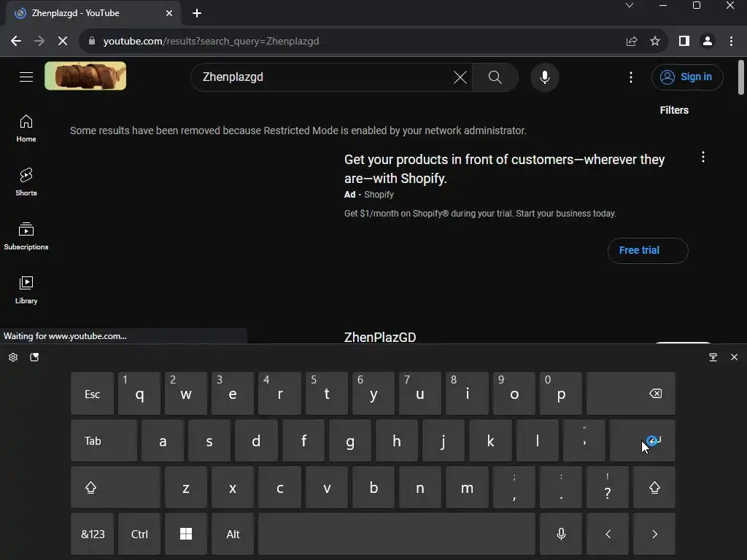This screenshot has width=747, height=560.
Task: Tap the comma key
Action: coord(514,487)
